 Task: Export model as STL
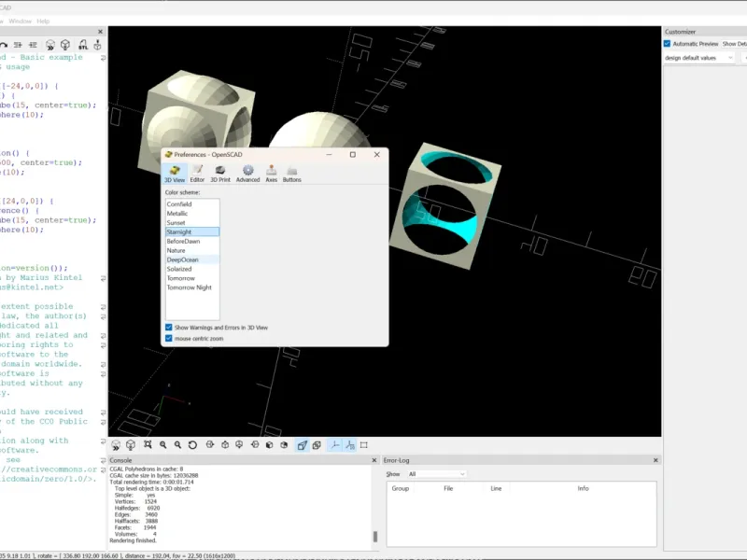point(83,45)
